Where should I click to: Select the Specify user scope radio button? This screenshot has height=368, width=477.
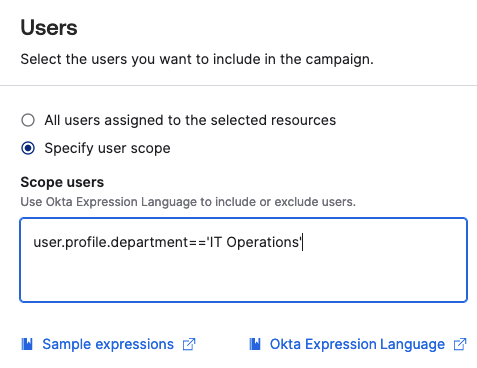28,148
